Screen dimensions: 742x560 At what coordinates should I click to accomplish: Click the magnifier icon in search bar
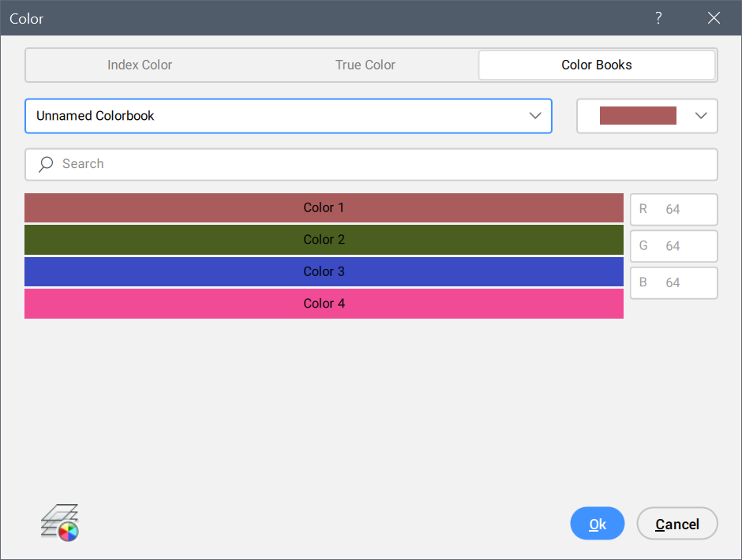coord(47,164)
